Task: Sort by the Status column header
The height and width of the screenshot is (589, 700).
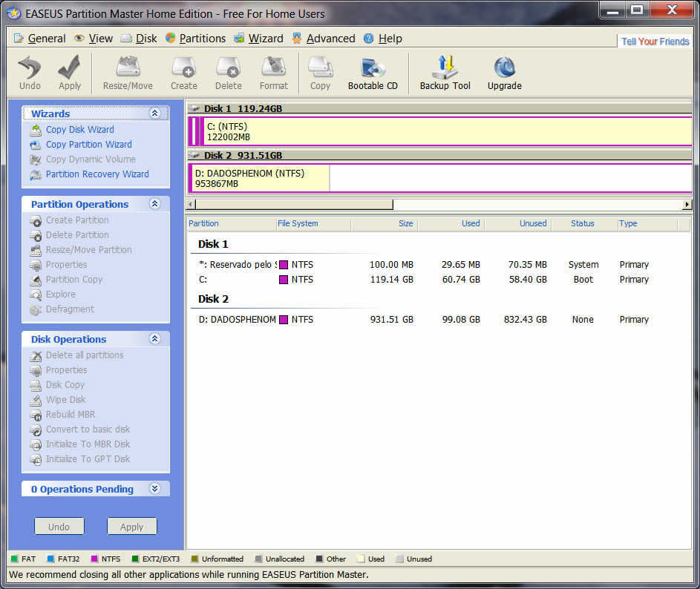Action: click(x=584, y=223)
